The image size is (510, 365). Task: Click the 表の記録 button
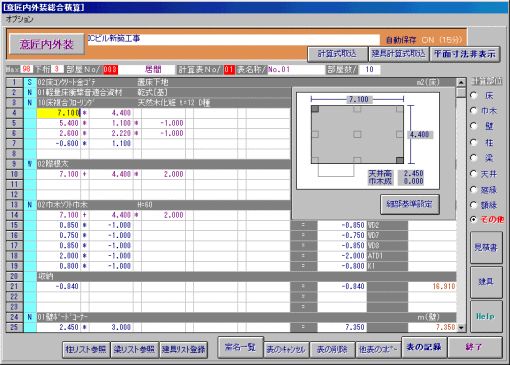[424, 347]
